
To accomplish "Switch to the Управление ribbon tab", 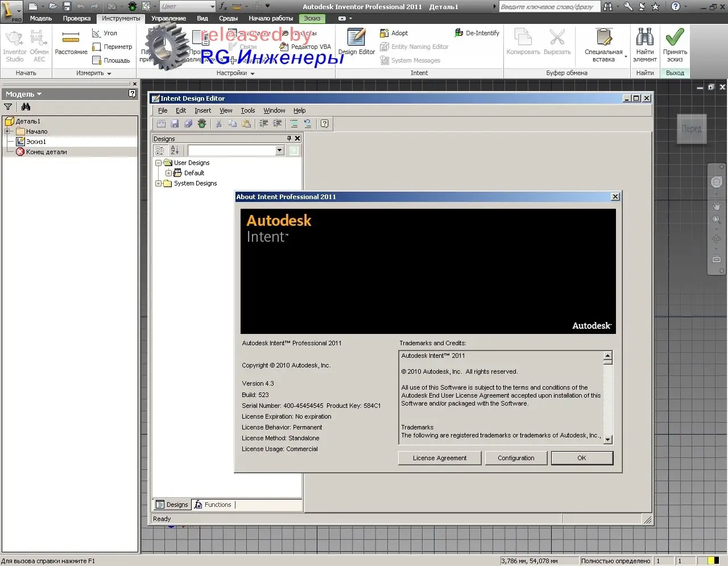I will point(168,18).
